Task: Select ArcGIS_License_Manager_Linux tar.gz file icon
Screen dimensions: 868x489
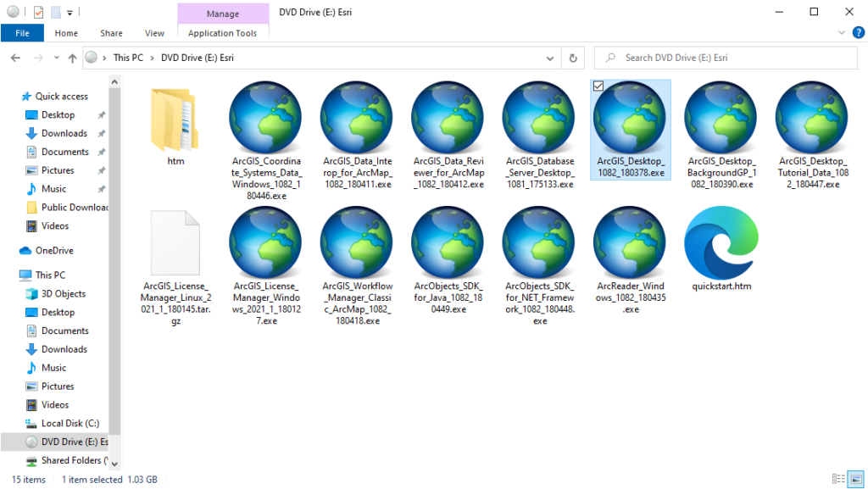Action: 175,243
